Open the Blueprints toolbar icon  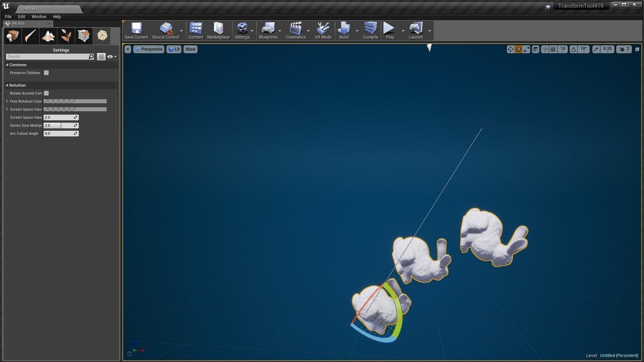pos(268,31)
